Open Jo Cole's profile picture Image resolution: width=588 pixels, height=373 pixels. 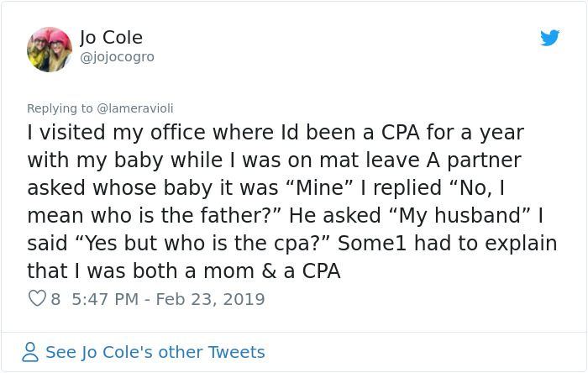pyautogui.click(x=50, y=49)
